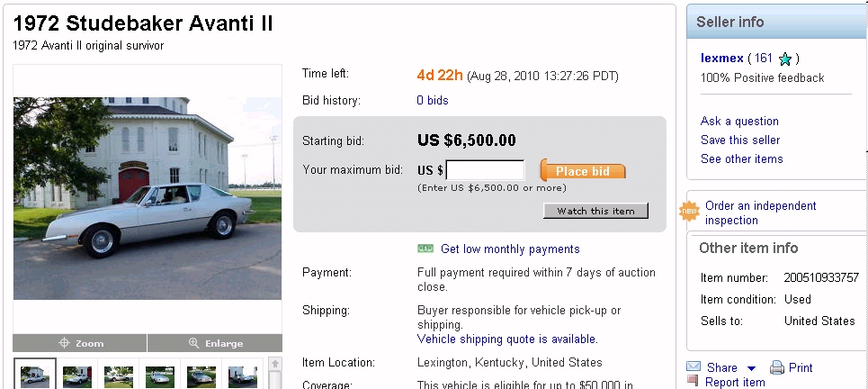Click the Share envelope icon
Screen dimensions: 868x389
point(694,367)
